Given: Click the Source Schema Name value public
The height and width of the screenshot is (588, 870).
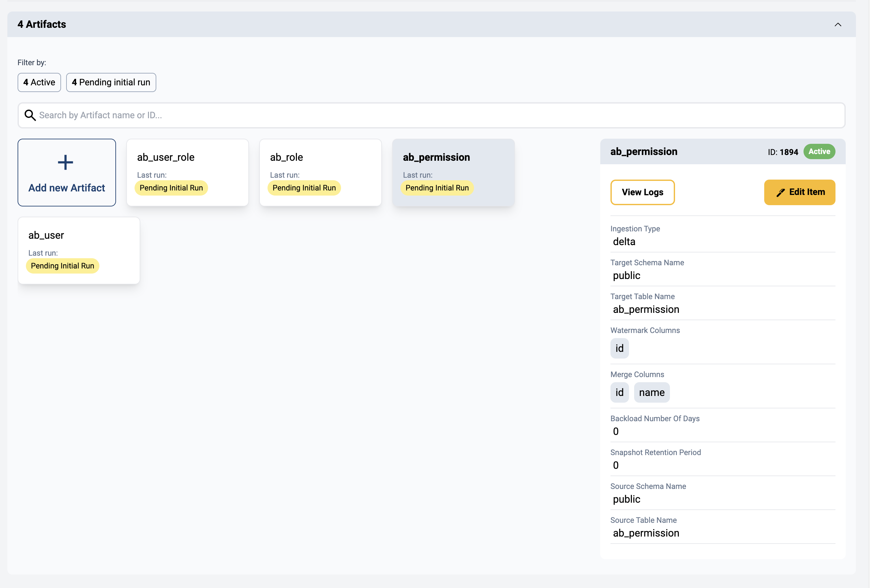Looking at the screenshot, I should pyautogui.click(x=626, y=499).
